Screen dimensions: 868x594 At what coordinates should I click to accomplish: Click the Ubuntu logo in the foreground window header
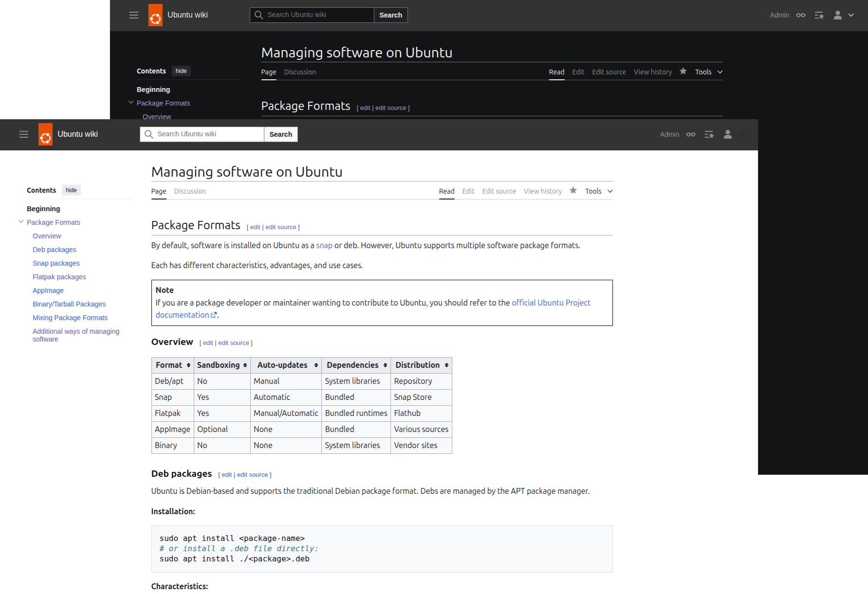[45, 134]
